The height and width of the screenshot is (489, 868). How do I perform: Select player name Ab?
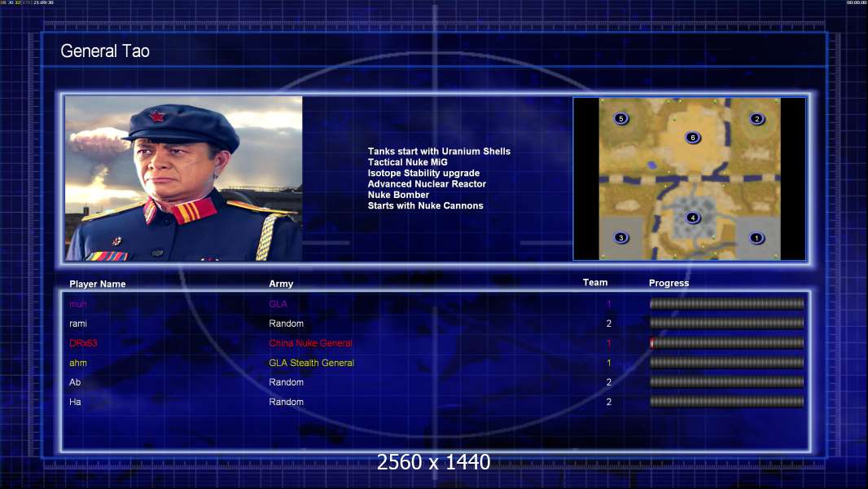pos(75,382)
